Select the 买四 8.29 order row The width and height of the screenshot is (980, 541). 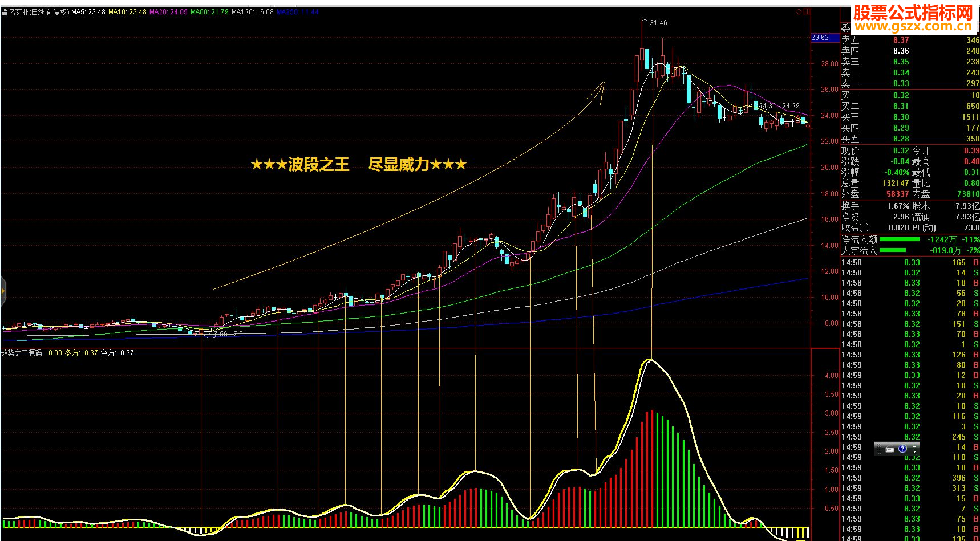tap(910, 128)
